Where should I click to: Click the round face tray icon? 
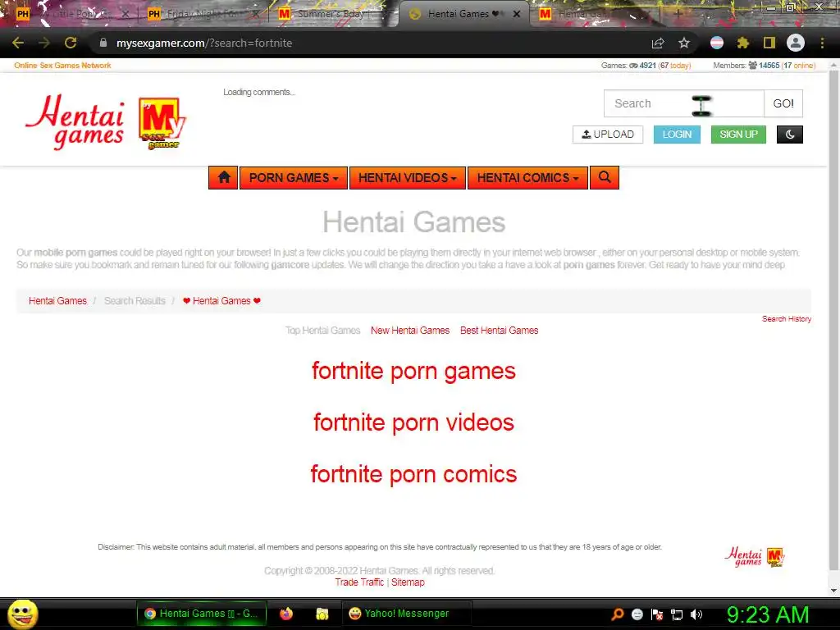click(637, 614)
